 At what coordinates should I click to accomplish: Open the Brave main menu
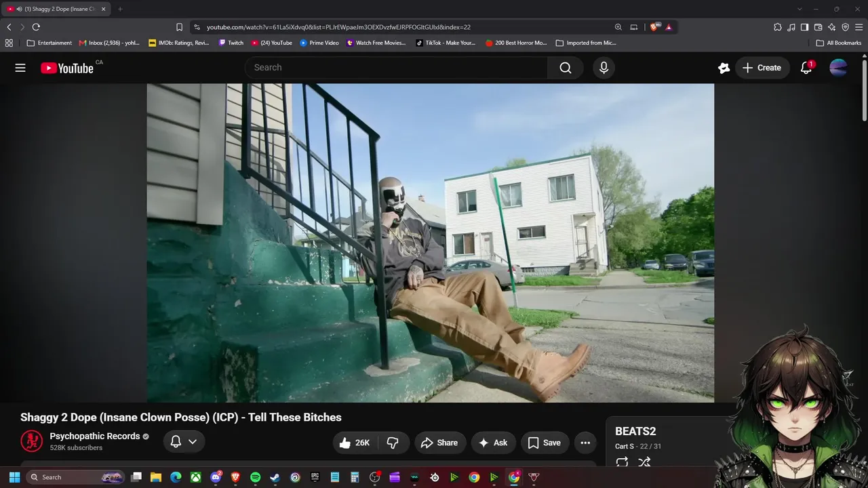[x=859, y=27]
